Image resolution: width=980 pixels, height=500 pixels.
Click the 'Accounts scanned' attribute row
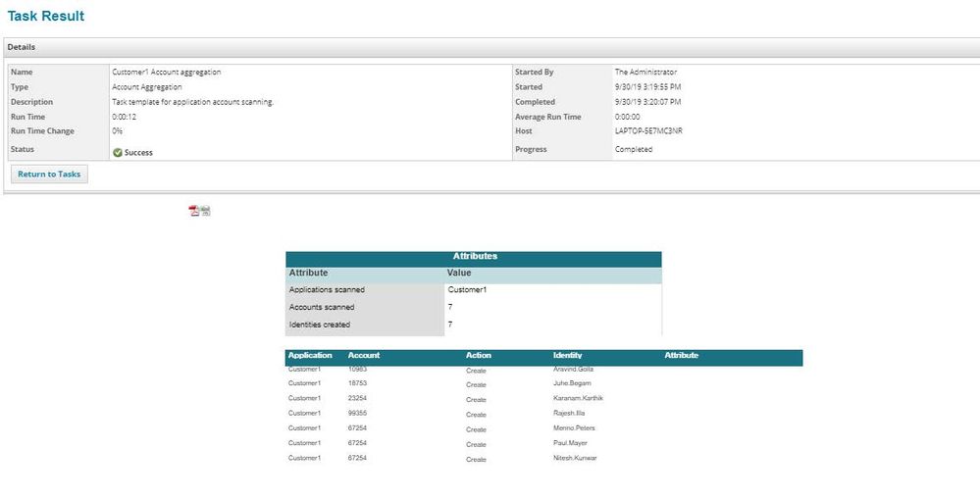[474, 308]
